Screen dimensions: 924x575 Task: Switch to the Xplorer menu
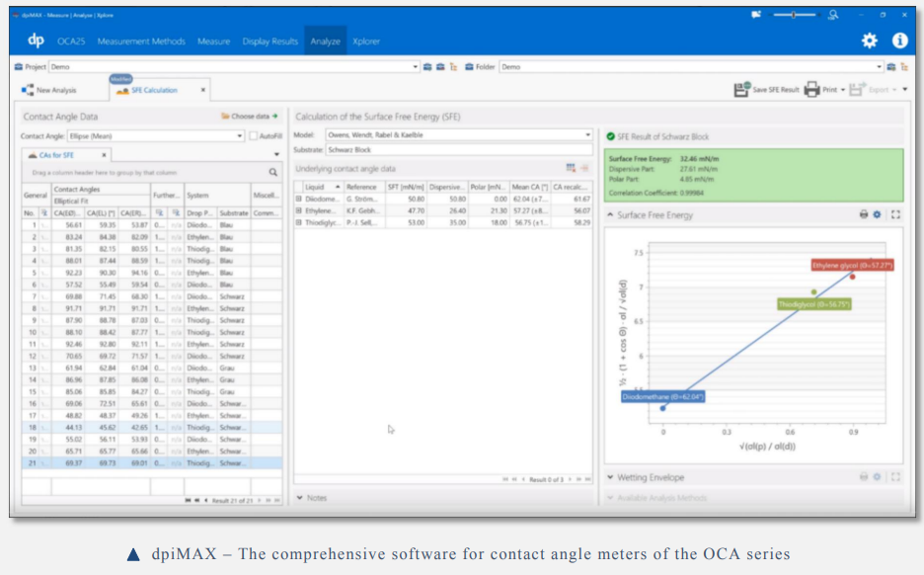366,41
